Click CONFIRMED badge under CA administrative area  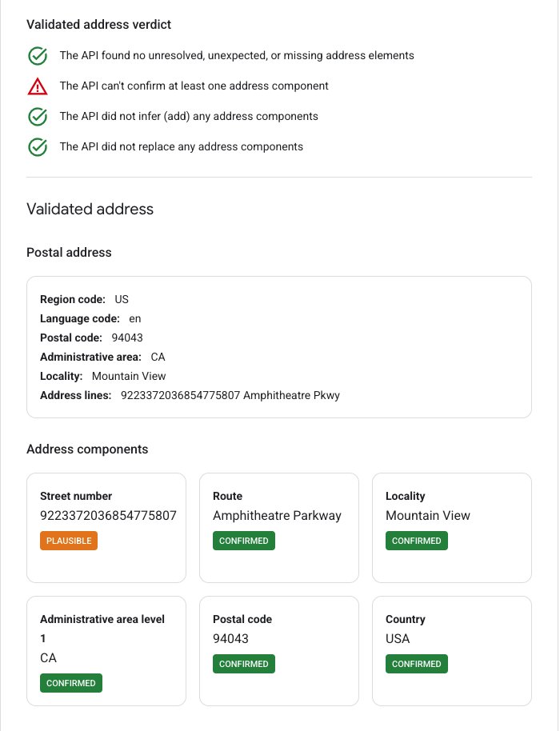click(71, 683)
